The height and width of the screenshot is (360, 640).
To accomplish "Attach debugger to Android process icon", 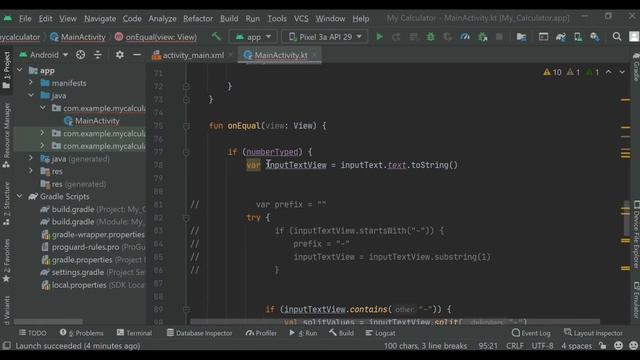I will click(x=482, y=37).
